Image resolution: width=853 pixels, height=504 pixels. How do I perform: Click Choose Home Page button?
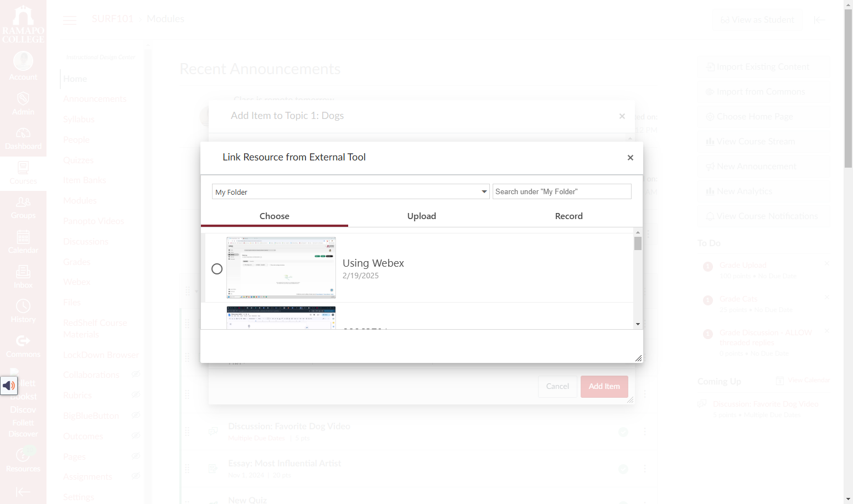pyautogui.click(x=763, y=117)
